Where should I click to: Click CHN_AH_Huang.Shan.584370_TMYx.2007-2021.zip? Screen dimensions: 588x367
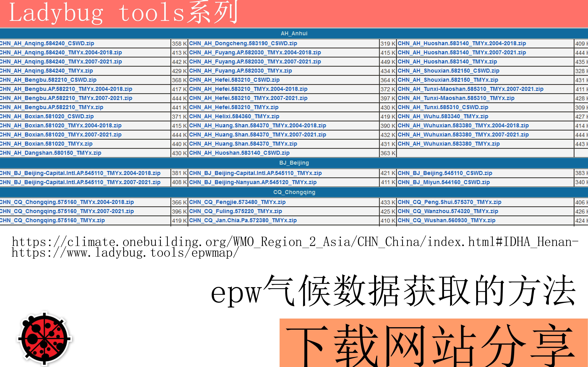pos(258,135)
